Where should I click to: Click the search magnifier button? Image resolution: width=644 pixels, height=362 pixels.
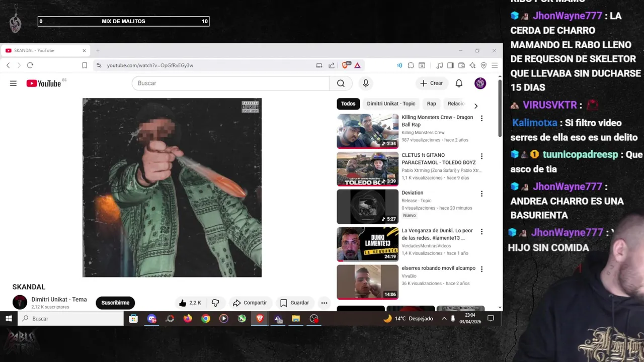pos(341,83)
